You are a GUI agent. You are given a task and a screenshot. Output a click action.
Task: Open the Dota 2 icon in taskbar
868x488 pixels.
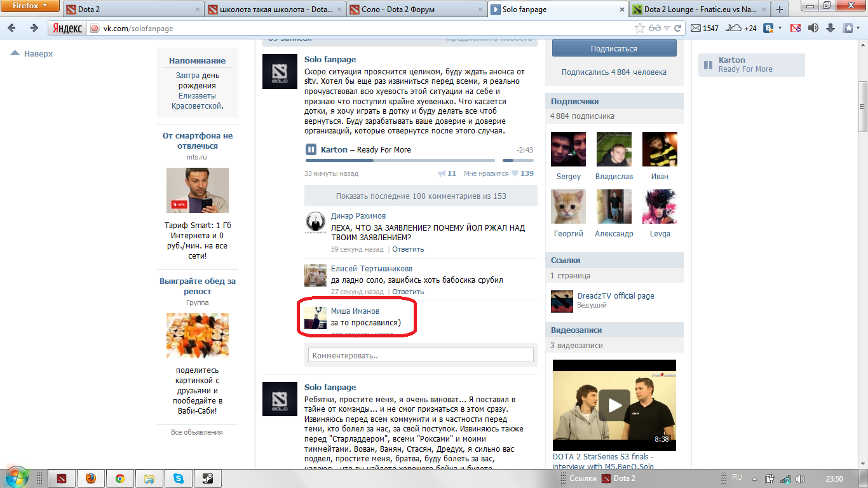(62, 478)
